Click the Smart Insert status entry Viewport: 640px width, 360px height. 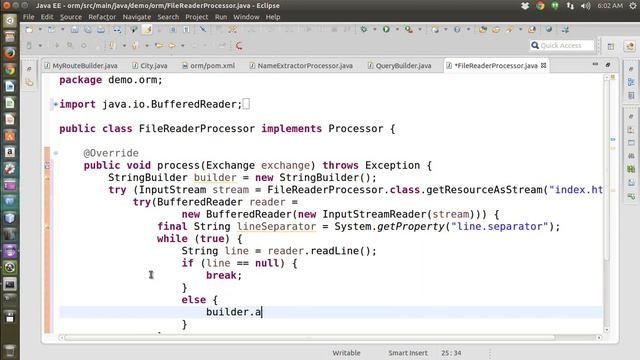click(x=408, y=353)
